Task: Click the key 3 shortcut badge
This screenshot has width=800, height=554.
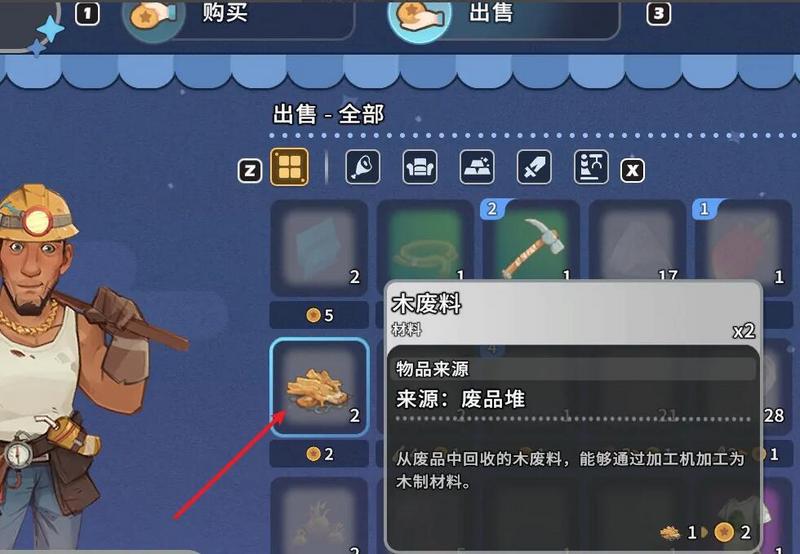Action: (x=659, y=14)
